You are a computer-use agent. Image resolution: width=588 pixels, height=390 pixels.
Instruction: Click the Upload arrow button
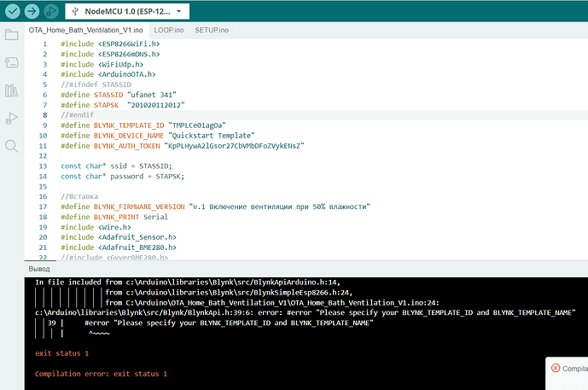point(32,11)
